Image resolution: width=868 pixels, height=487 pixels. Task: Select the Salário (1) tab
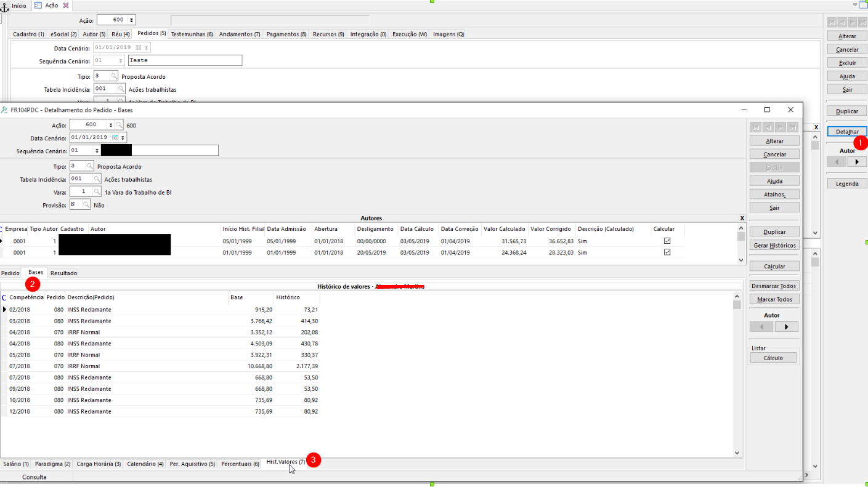point(16,464)
